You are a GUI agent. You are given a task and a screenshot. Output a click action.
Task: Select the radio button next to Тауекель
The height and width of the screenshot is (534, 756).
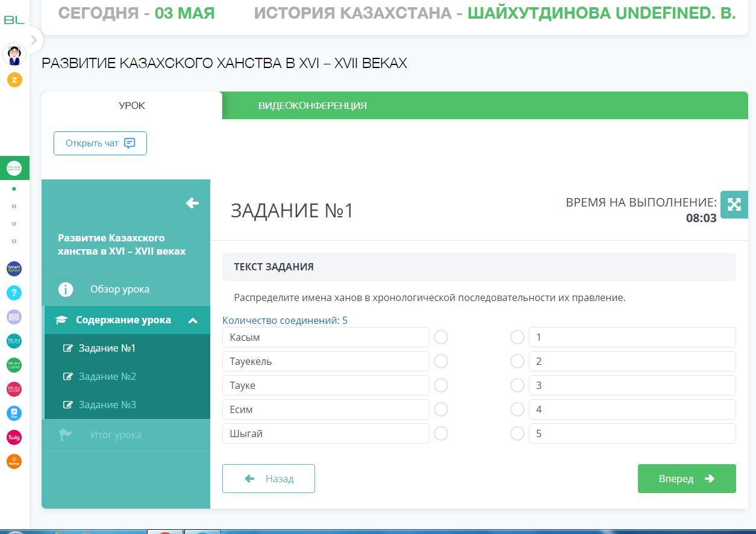click(x=441, y=361)
